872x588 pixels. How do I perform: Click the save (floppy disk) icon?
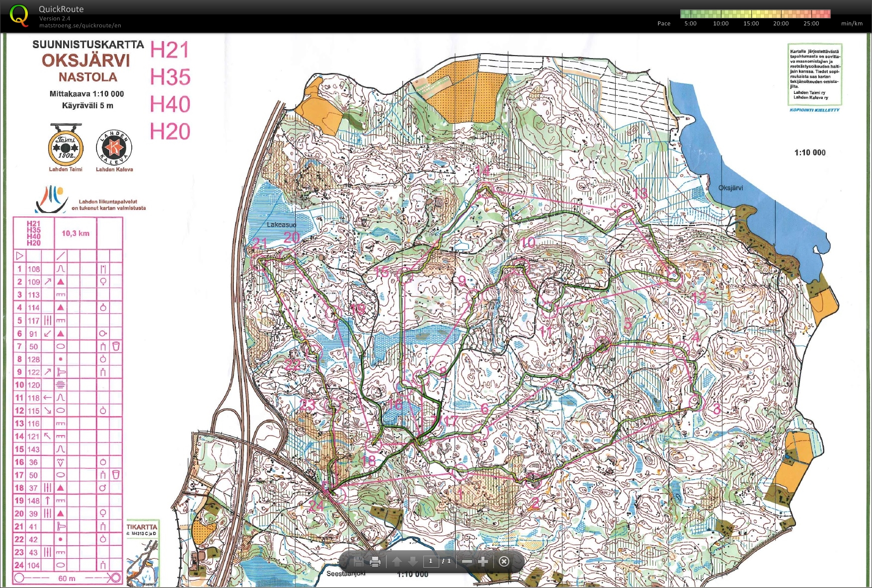pyautogui.click(x=358, y=562)
